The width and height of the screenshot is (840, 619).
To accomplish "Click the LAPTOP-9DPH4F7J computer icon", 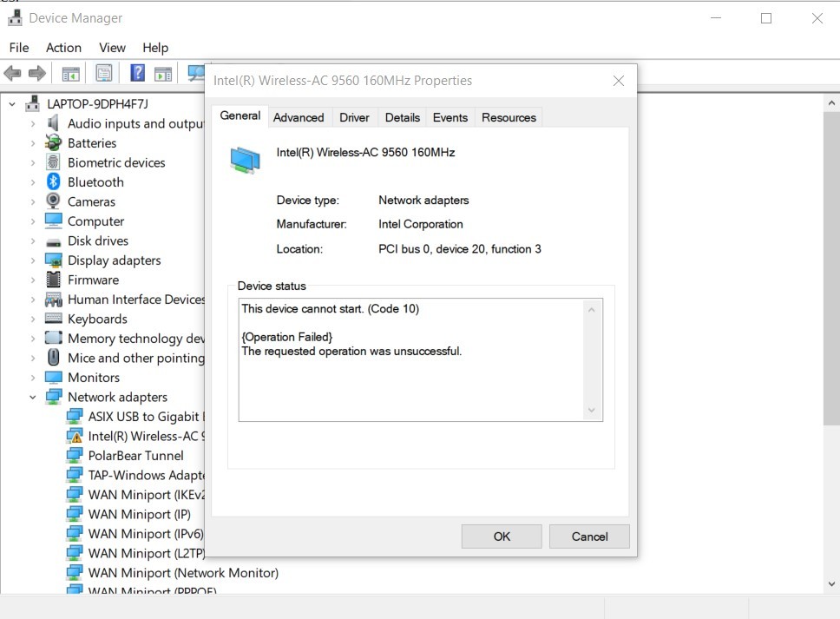I will click(32, 103).
